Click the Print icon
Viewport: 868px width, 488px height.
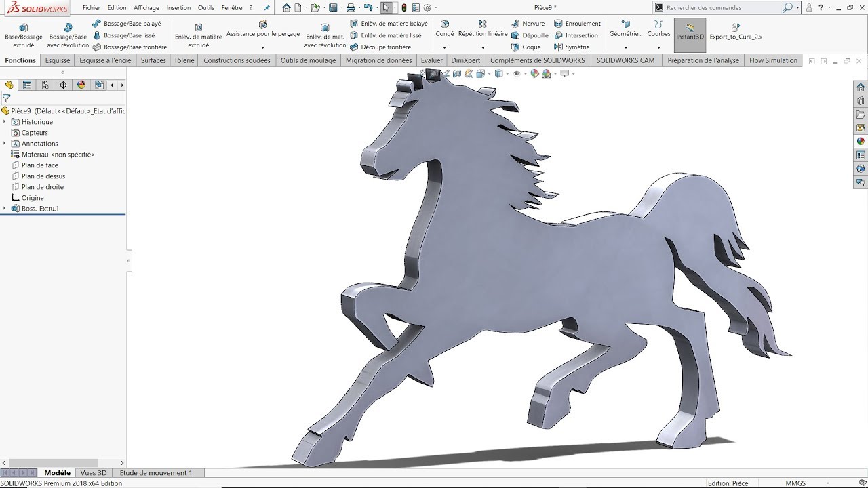tap(351, 7)
